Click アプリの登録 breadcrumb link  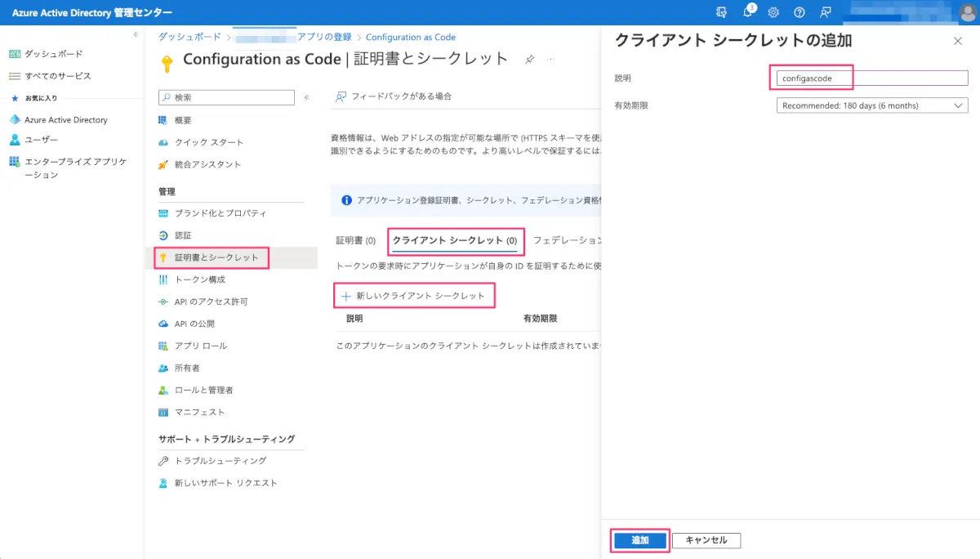tap(323, 37)
